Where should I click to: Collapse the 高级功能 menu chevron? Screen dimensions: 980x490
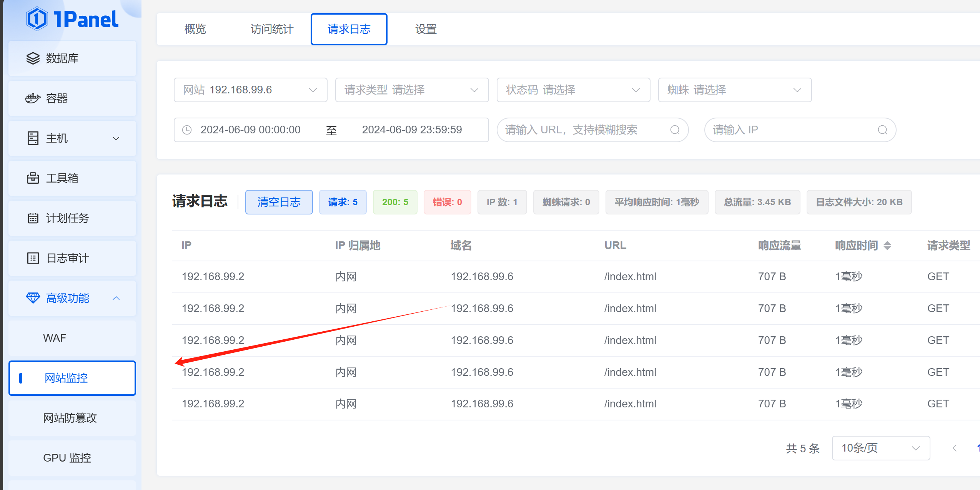click(x=116, y=298)
